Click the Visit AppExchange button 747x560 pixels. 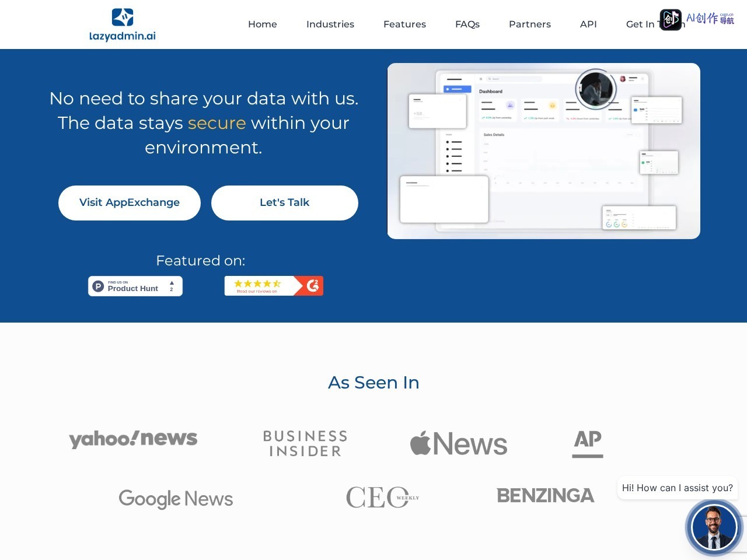(130, 203)
